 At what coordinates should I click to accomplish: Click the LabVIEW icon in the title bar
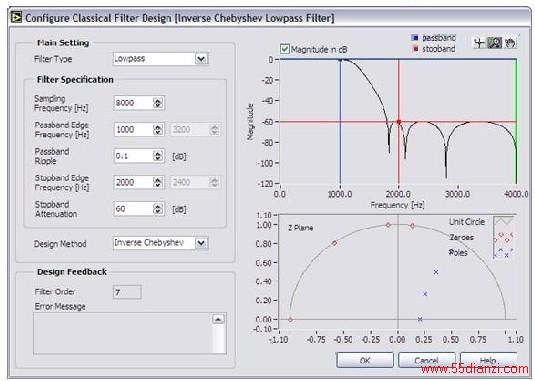click(x=16, y=17)
